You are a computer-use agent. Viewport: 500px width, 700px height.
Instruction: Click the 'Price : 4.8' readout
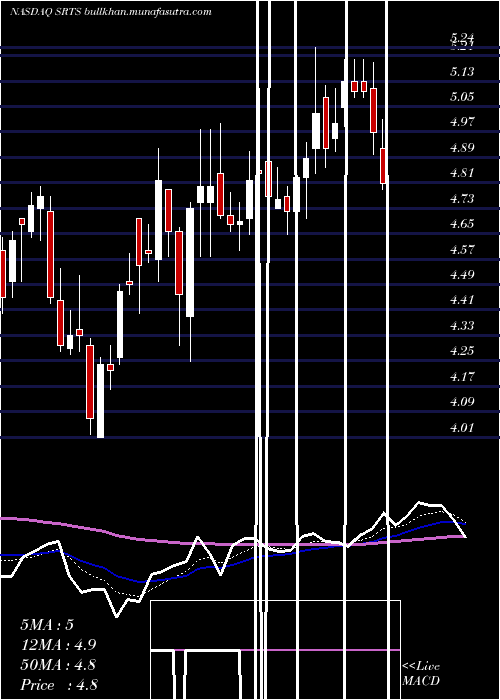(59, 685)
